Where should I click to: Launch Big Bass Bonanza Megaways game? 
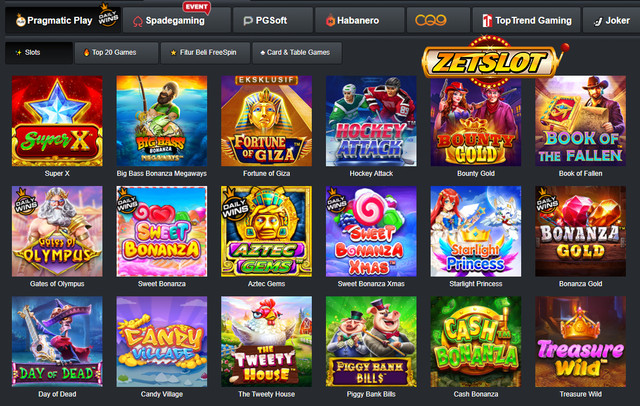(x=162, y=121)
